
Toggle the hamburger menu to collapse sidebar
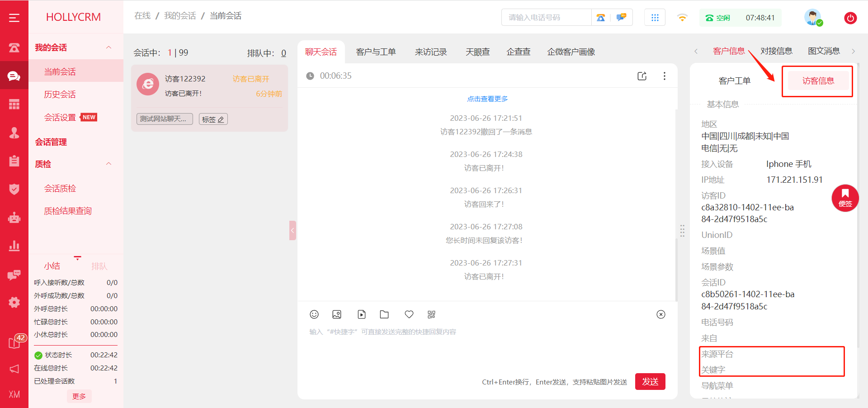[x=14, y=18]
